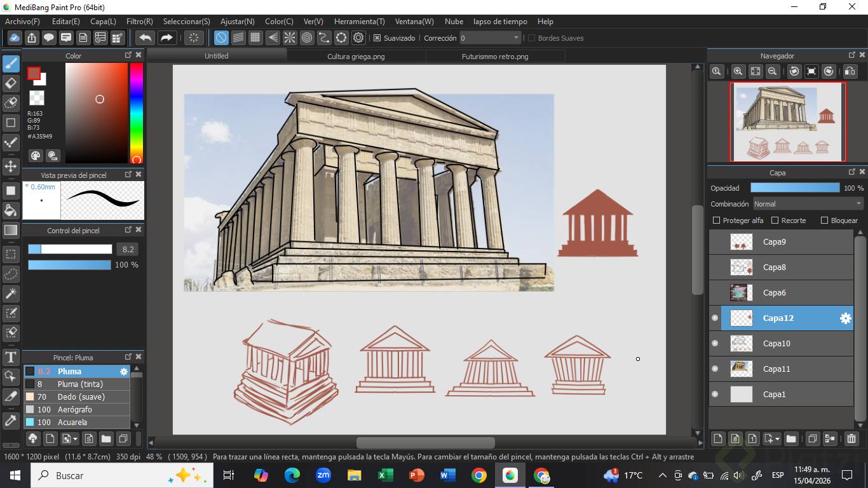Select the Brush tool in the left toolbar
This screenshot has width=868, height=488.
point(11,64)
